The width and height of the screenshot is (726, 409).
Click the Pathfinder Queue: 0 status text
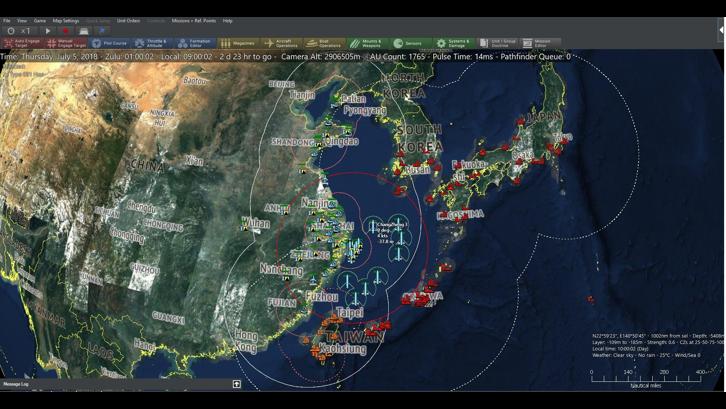point(536,57)
